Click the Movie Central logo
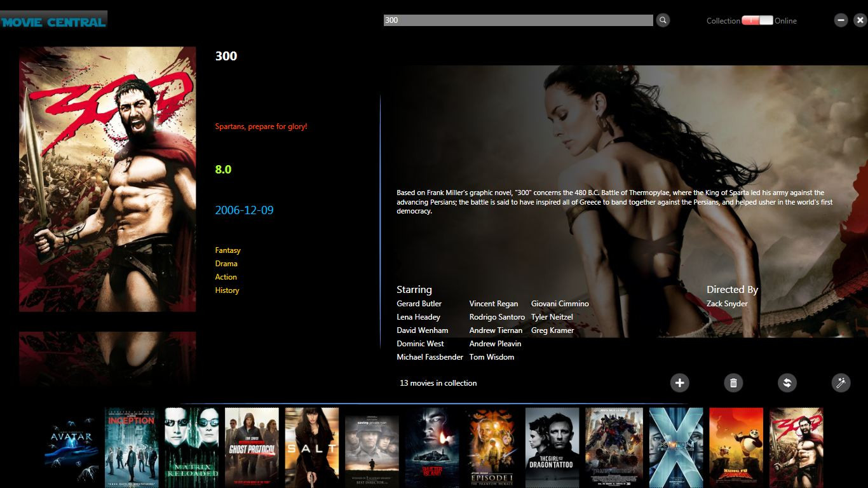868x488 pixels. point(53,22)
